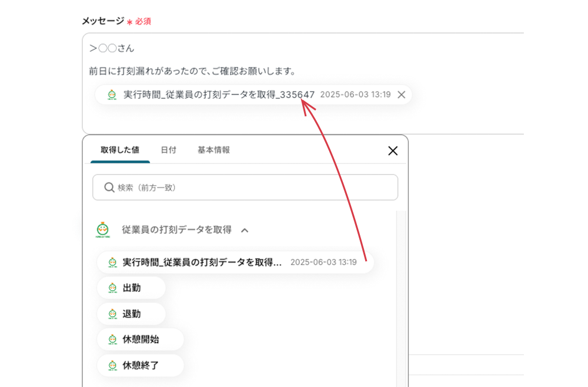Close the value picker popup

click(x=393, y=151)
